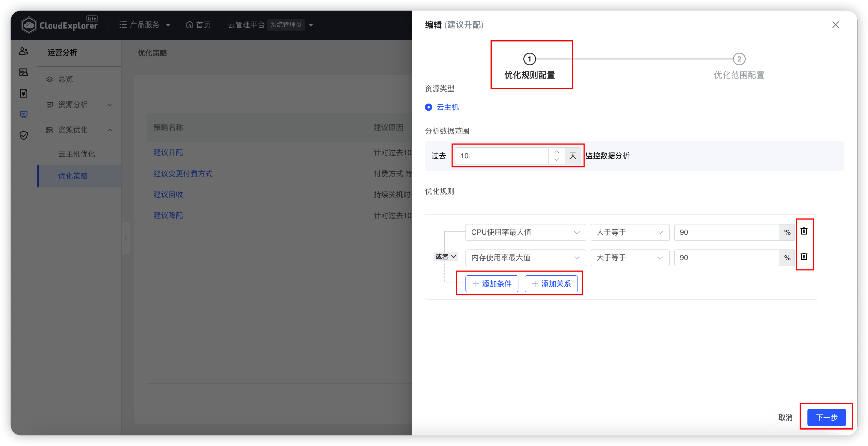Click the 策略名称 column header
Image resolution: width=868 pixels, height=446 pixels.
pos(168,127)
